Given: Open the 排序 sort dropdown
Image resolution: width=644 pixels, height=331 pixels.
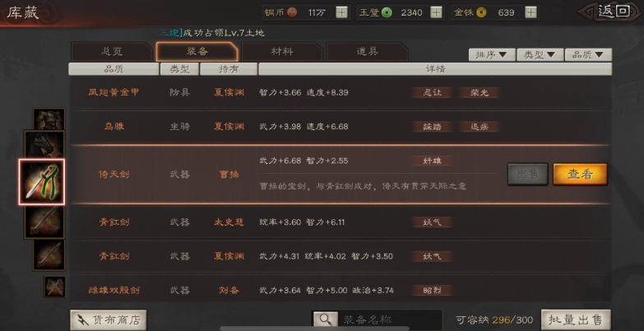Looking at the screenshot, I should click(492, 54).
